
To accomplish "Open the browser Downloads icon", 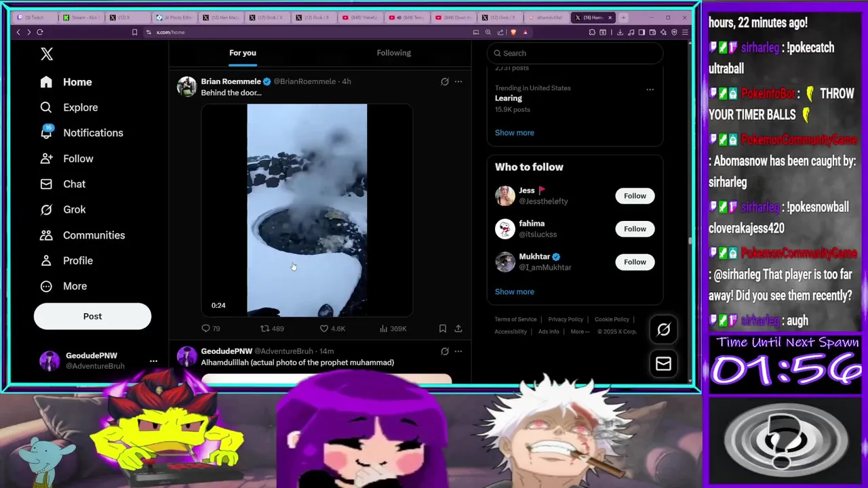I will 620,32.
